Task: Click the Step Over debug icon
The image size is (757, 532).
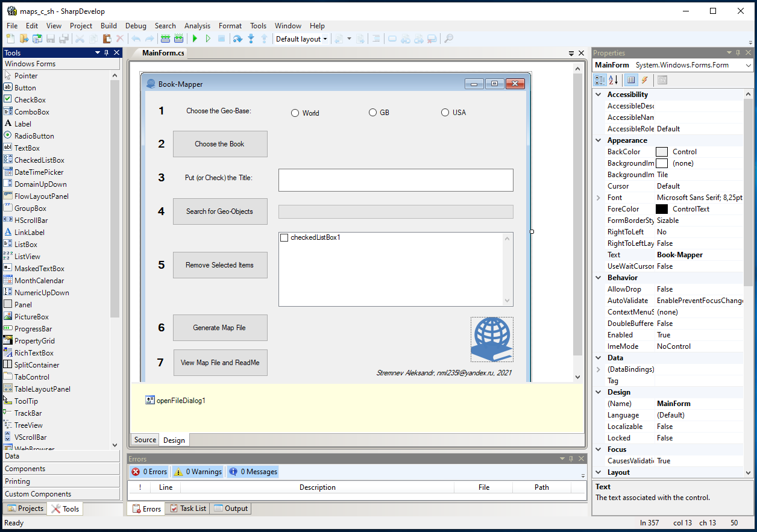Action: click(237, 39)
